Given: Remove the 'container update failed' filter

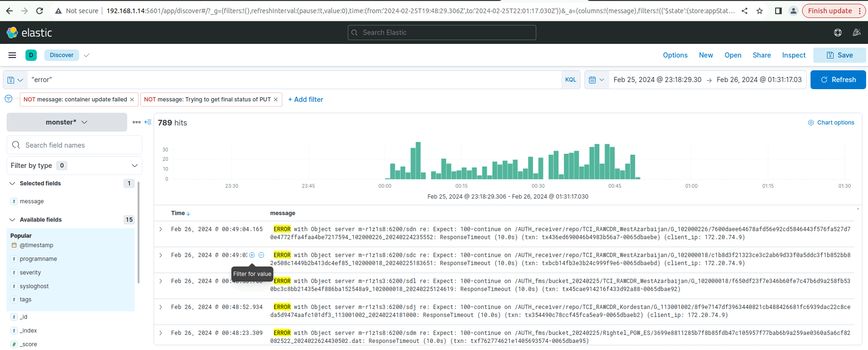Looking at the screenshot, I should click(132, 100).
